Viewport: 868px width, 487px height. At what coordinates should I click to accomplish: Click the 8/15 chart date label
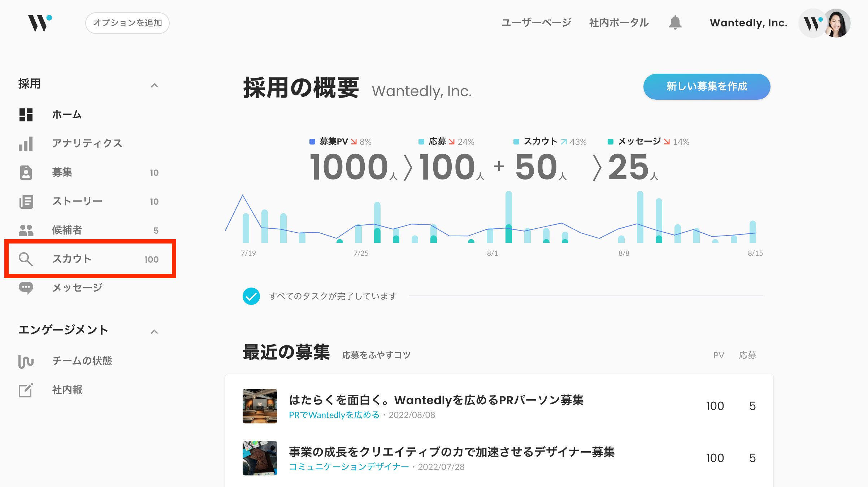point(755,253)
